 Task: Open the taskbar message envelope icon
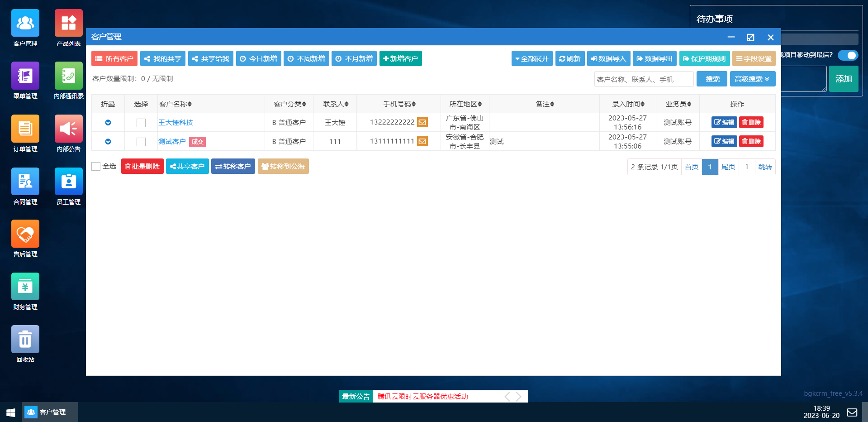(852, 412)
